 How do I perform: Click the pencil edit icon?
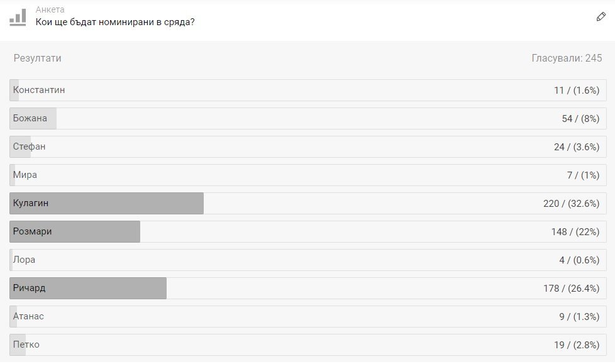pyautogui.click(x=601, y=17)
